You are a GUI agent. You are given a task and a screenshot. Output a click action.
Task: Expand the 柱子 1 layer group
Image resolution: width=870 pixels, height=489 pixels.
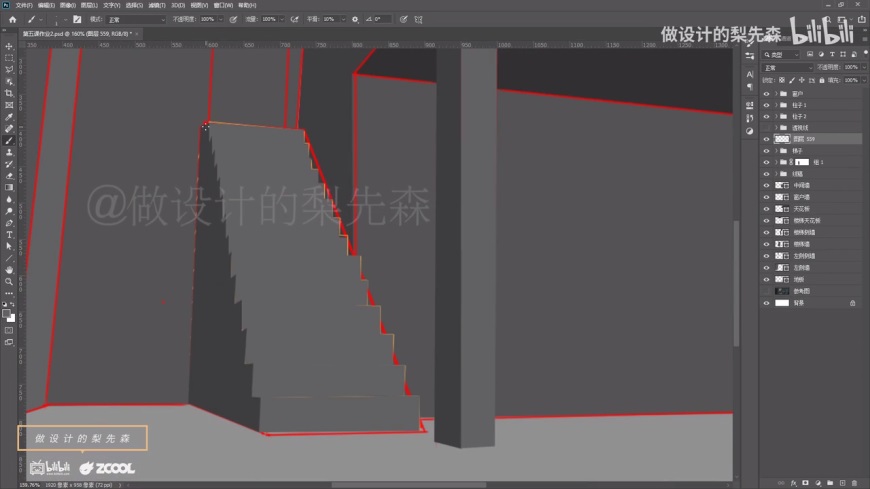click(x=776, y=105)
